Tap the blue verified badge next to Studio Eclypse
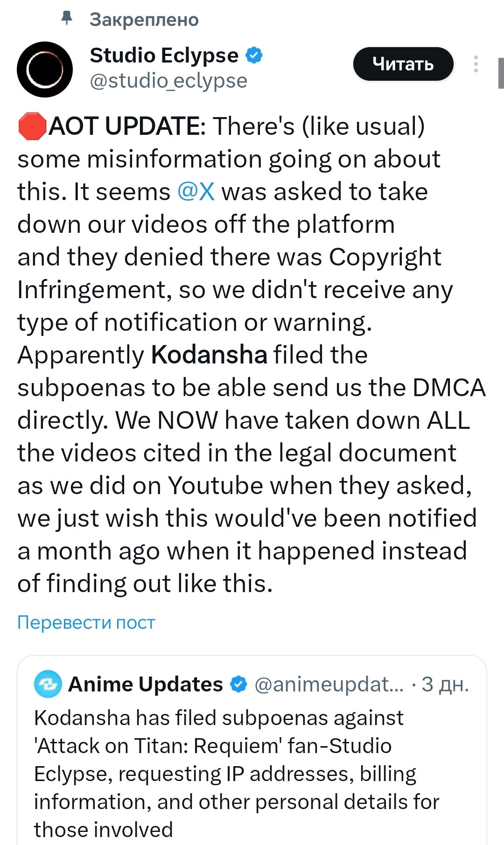 254,55
